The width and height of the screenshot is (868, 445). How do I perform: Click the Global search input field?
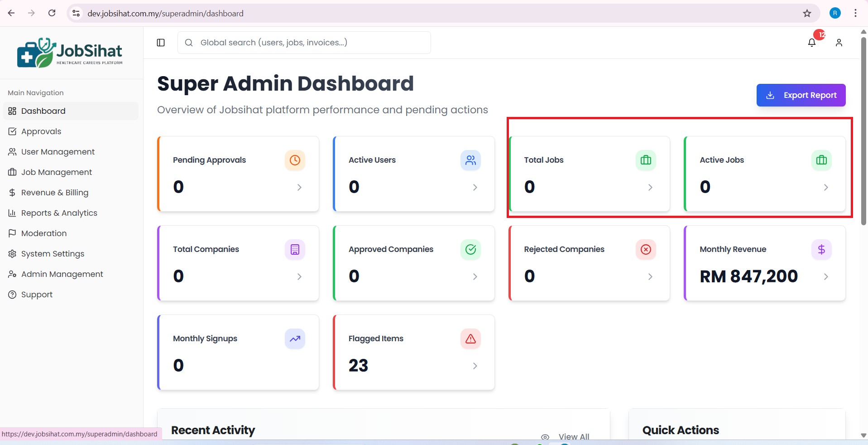[304, 43]
